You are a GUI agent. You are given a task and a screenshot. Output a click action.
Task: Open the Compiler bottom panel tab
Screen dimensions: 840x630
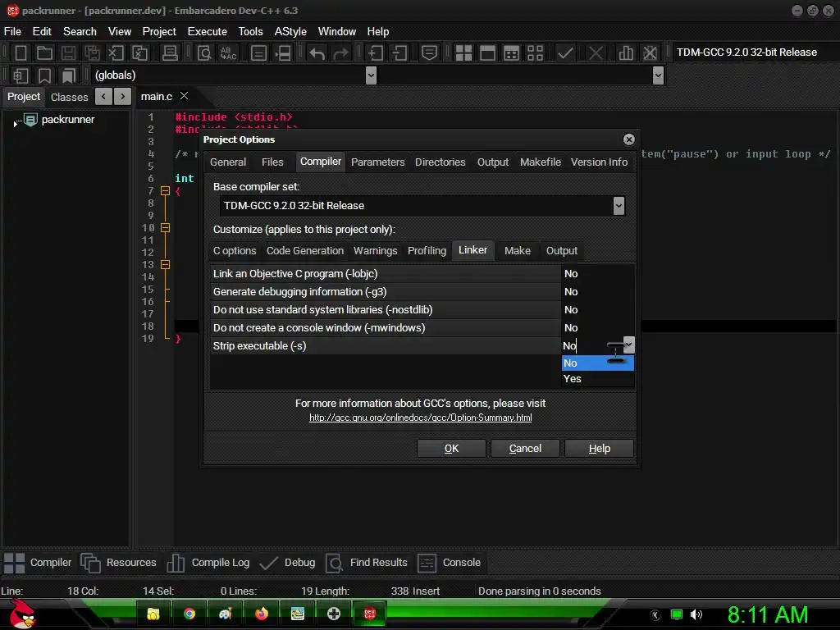tap(38, 563)
